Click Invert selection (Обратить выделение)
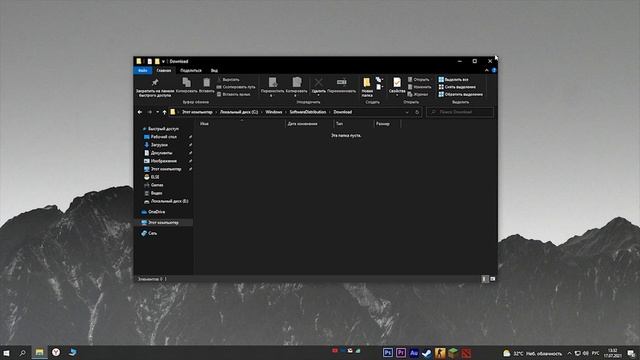The height and width of the screenshot is (360, 640). point(460,94)
